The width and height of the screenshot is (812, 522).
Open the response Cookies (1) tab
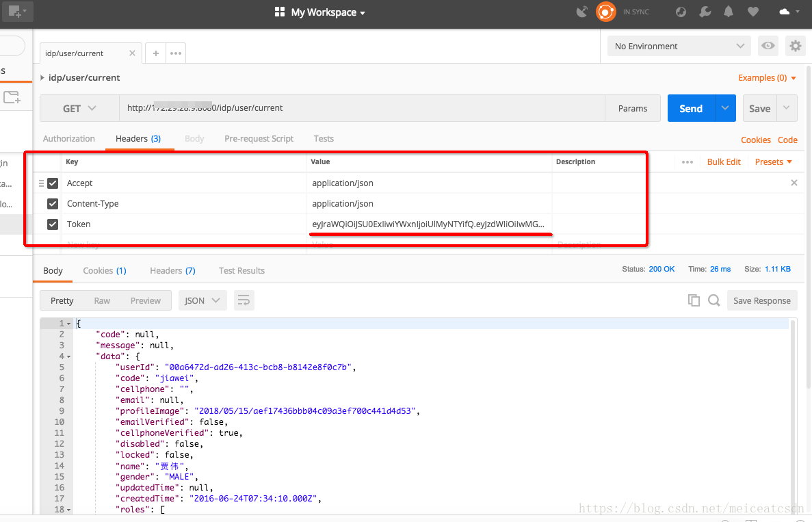[x=105, y=271]
